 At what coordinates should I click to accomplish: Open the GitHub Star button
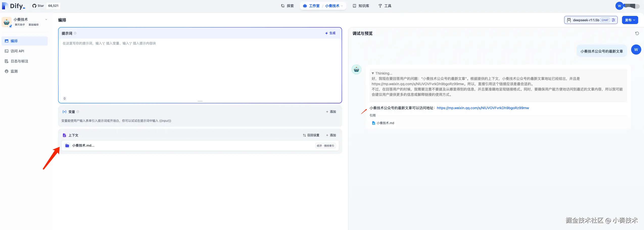click(x=38, y=6)
